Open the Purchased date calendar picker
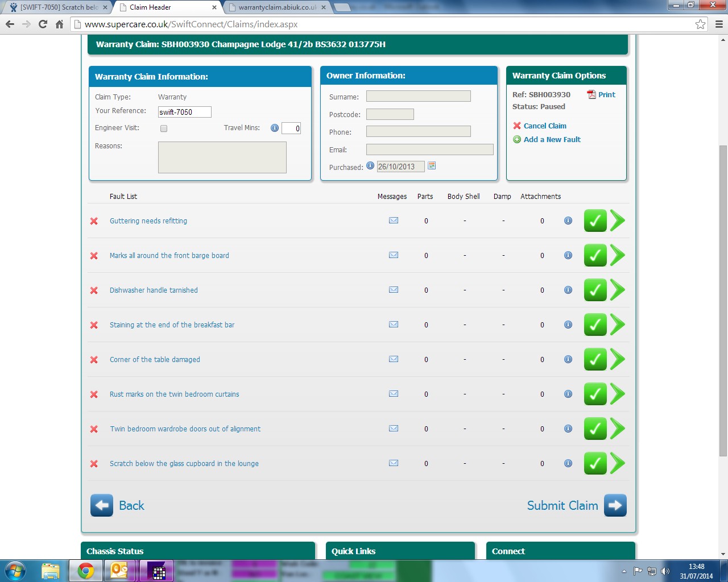The width and height of the screenshot is (728, 582). pyautogui.click(x=432, y=165)
